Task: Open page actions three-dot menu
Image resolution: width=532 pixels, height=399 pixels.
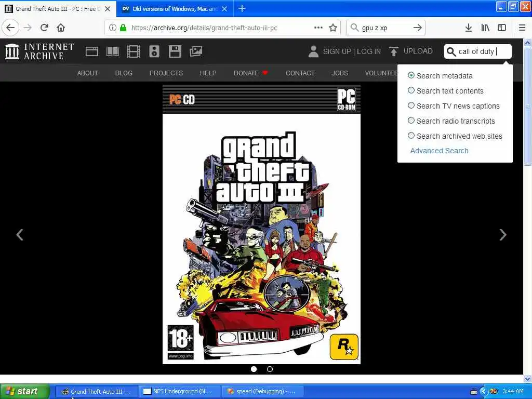Action: pyautogui.click(x=318, y=28)
